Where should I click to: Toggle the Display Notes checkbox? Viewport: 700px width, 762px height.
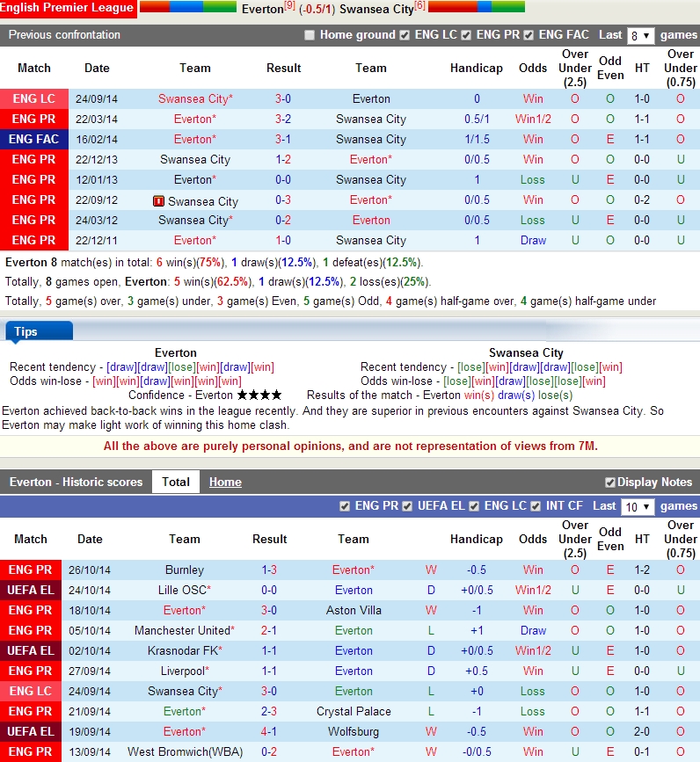[x=610, y=483]
